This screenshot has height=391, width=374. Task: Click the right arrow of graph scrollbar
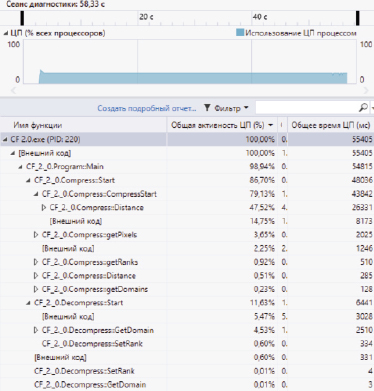pos(366,90)
